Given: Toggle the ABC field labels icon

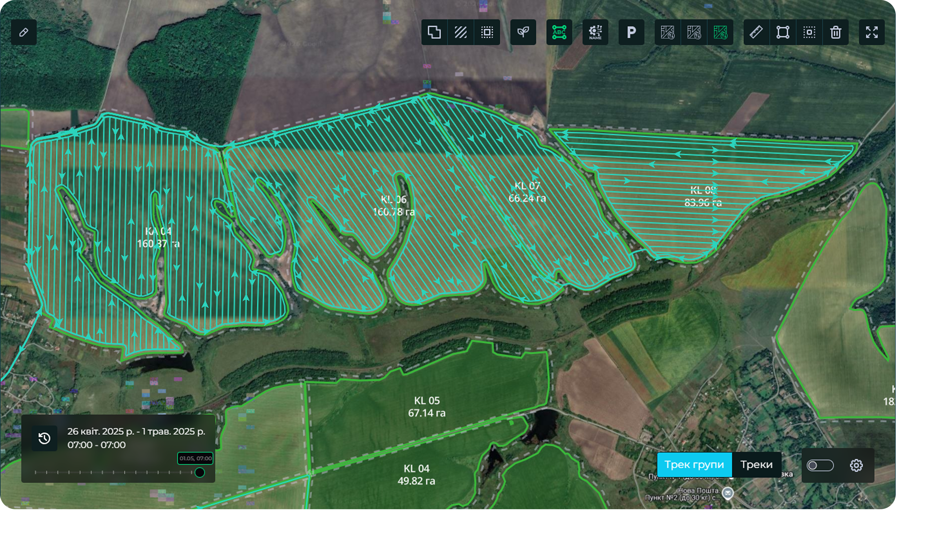Looking at the screenshot, I should click(x=559, y=32).
